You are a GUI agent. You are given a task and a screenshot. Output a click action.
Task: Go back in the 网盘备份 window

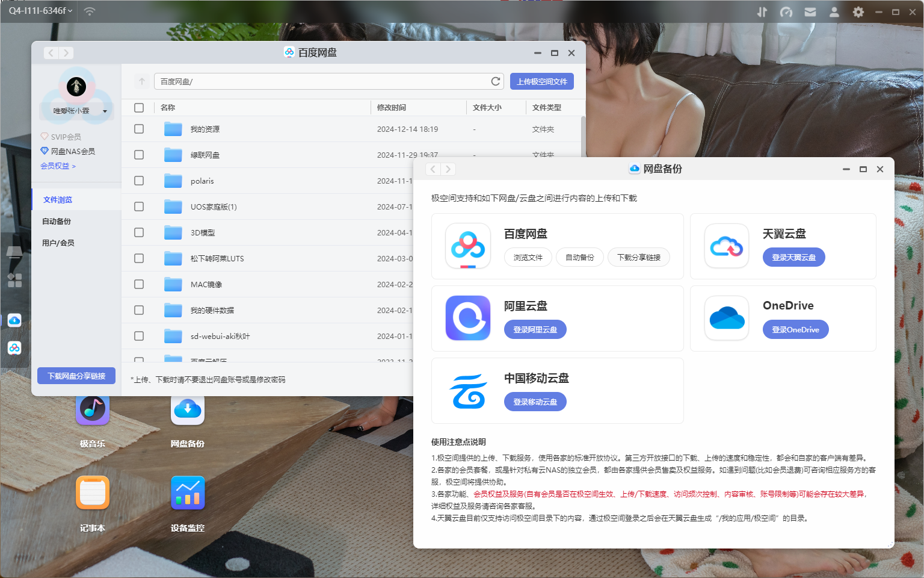pos(433,169)
